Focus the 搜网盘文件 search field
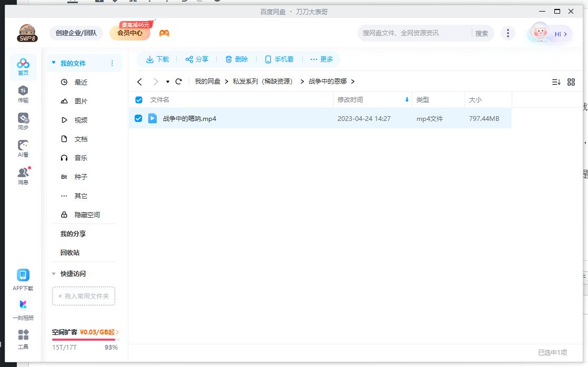This screenshot has width=588, height=367. [414, 33]
